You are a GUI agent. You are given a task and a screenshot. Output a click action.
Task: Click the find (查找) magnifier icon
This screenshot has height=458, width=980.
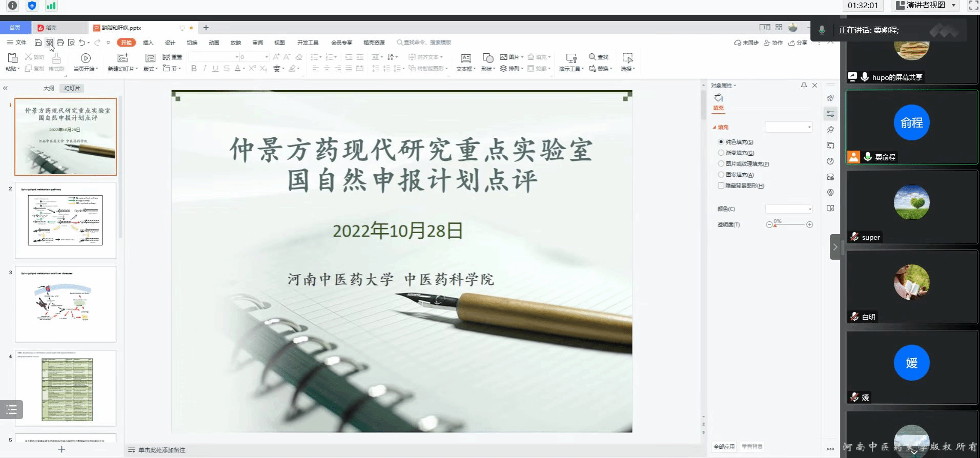(593, 57)
